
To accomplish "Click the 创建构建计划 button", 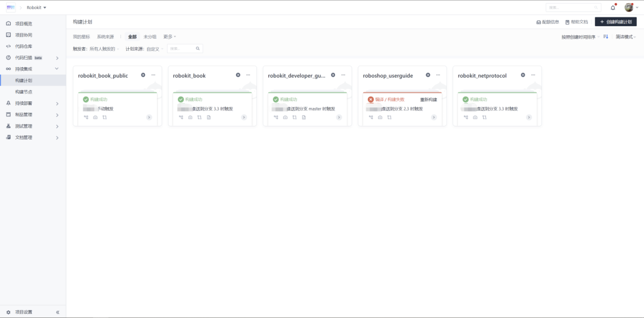I will pyautogui.click(x=615, y=21).
